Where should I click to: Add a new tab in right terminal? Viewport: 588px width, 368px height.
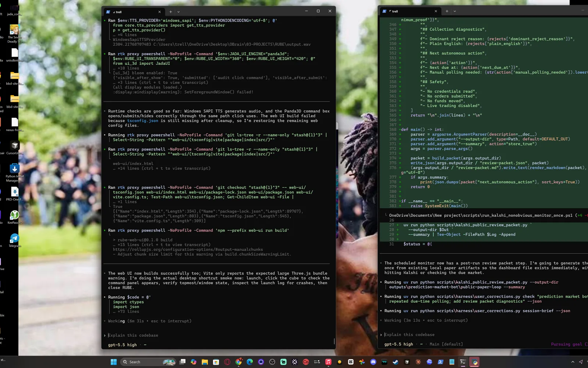tap(447, 11)
